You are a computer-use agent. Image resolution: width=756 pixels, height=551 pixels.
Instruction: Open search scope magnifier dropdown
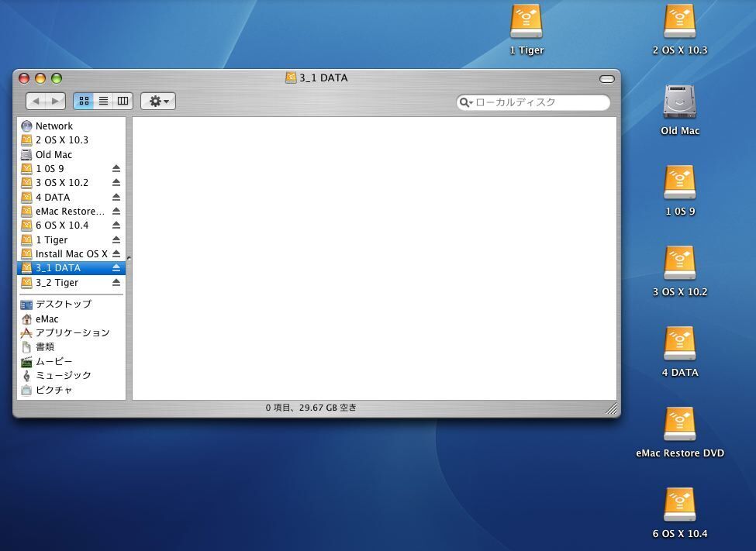(466, 102)
